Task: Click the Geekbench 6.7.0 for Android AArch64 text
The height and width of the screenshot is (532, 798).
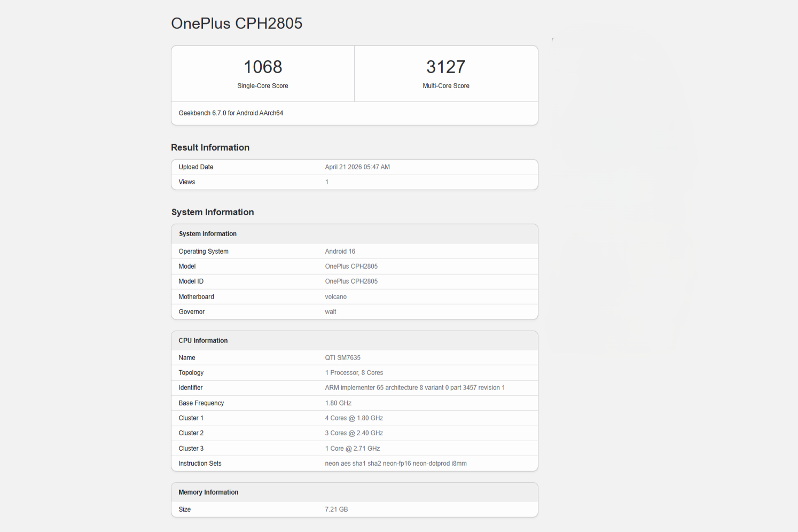Action: click(231, 113)
